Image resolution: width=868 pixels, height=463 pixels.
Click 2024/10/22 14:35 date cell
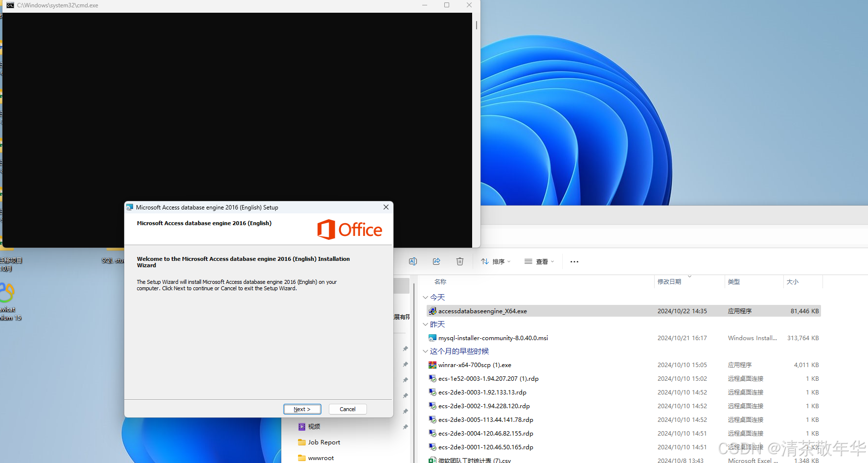coord(682,311)
